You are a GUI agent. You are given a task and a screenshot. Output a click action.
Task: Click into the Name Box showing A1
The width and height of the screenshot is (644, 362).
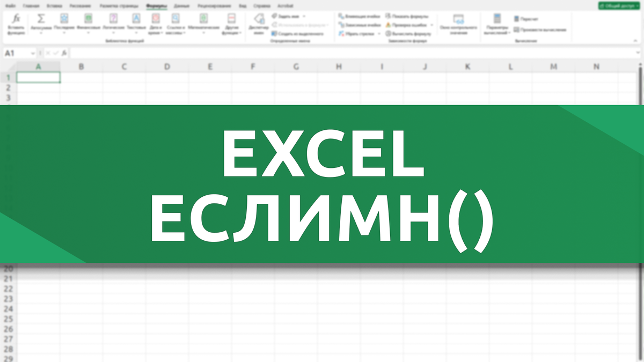[x=16, y=53]
